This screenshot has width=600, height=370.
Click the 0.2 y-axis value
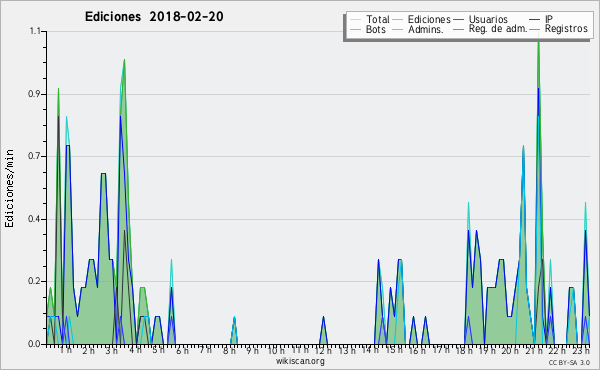(34, 281)
